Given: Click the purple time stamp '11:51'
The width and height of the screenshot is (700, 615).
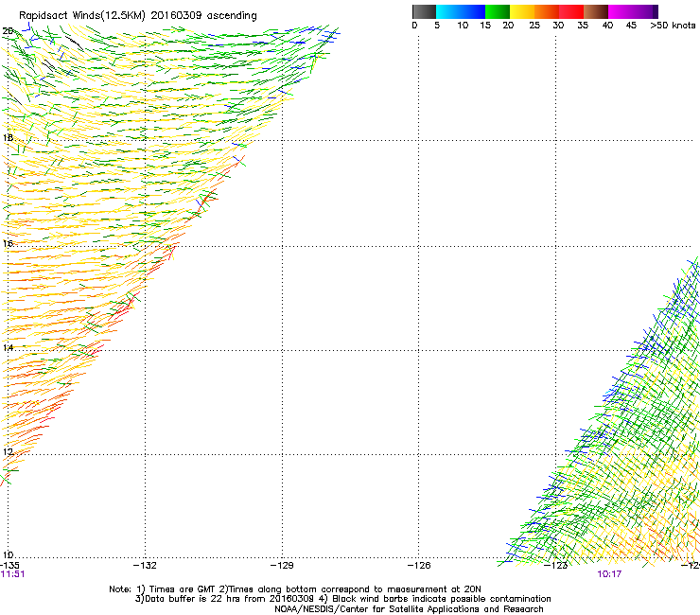Looking at the screenshot, I should (x=12, y=574).
